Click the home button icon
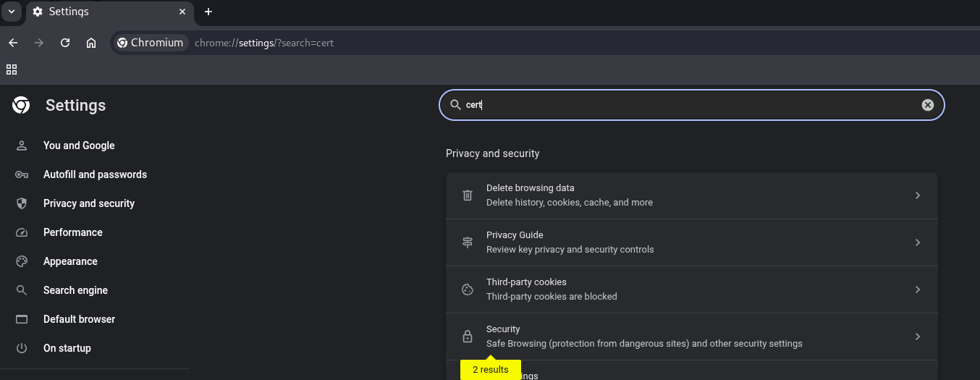 [x=91, y=43]
